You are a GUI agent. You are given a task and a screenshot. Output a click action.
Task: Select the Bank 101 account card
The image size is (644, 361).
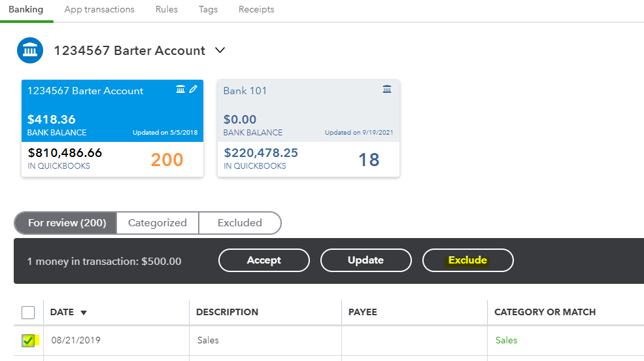click(308, 128)
